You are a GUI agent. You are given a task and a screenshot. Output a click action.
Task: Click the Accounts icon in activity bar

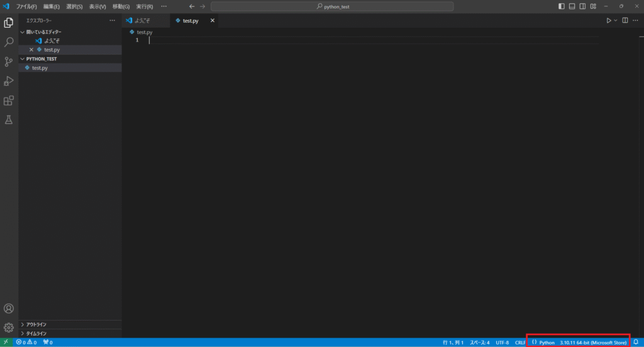tap(9, 309)
